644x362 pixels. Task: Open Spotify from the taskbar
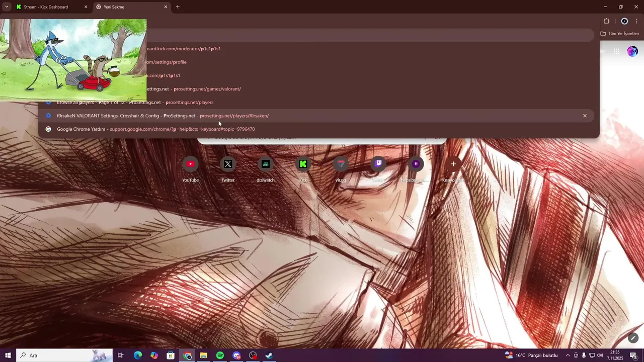(x=220, y=355)
